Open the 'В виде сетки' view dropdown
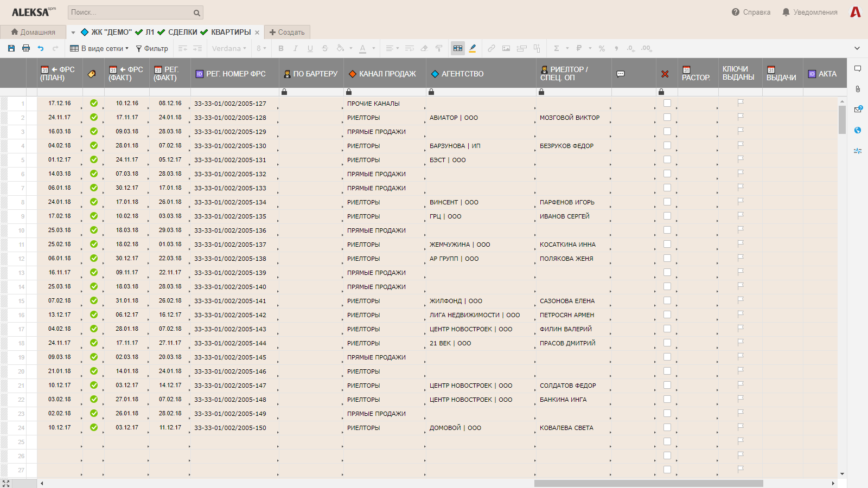This screenshot has height=488, width=868. click(x=99, y=48)
